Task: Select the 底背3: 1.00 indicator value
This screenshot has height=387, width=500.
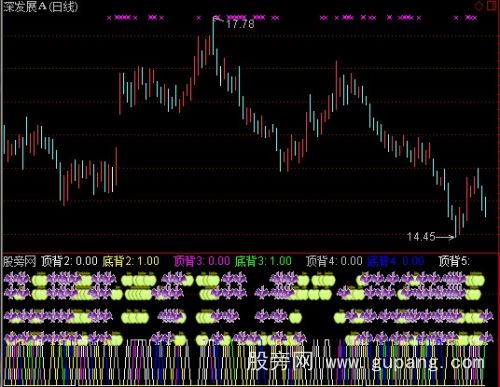Action: (x=263, y=261)
